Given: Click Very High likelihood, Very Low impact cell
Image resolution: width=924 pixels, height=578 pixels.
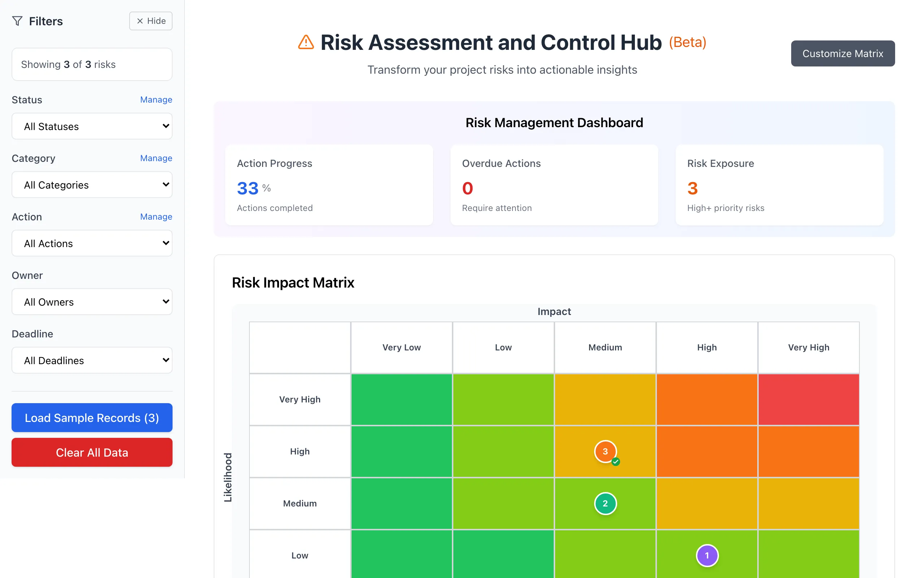Looking at the screenshot, I should click(x=402, y=400).
